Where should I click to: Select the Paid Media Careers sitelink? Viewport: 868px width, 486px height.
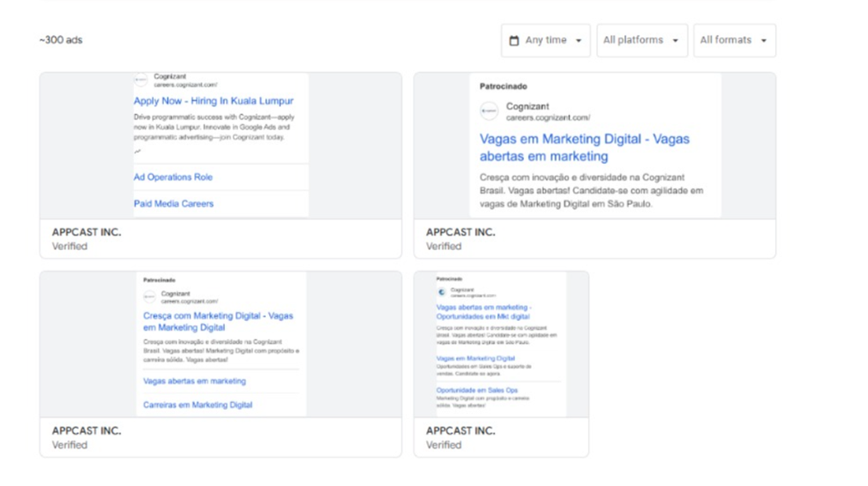pos(174,204)
